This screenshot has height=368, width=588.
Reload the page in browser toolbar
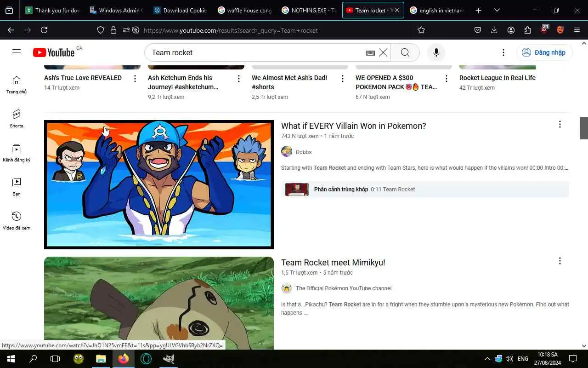pyautogui.click(x=44, y=30)
